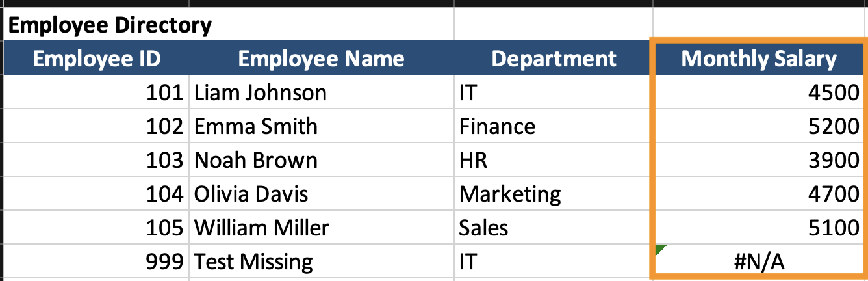Click the #N/A error cell

point(758,262)
